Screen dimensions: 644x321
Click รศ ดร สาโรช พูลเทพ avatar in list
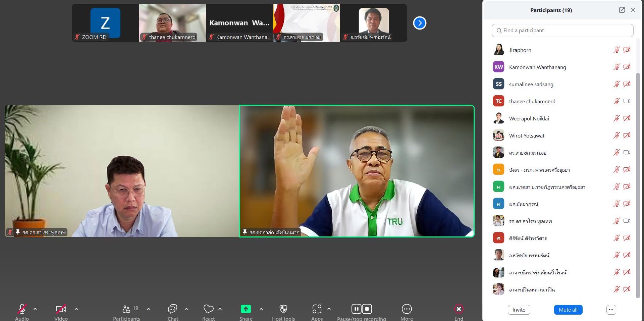pyautogui.click(x=498, y=221)
